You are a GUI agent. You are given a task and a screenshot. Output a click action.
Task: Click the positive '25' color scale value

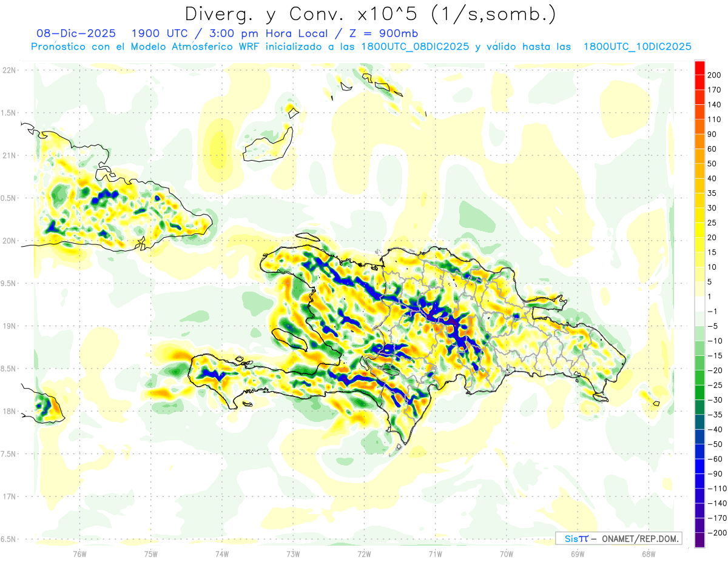pyautogui.click(x=712, y=222)
